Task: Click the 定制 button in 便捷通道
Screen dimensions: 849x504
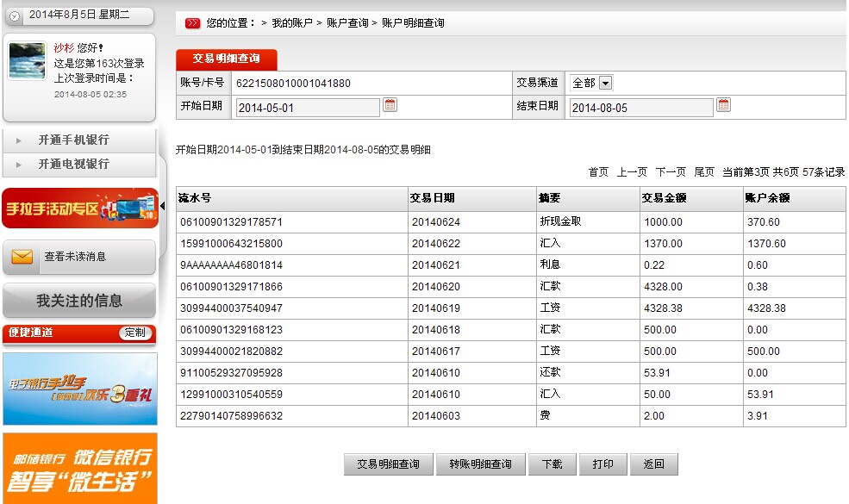Action: [x=135, y=333]
